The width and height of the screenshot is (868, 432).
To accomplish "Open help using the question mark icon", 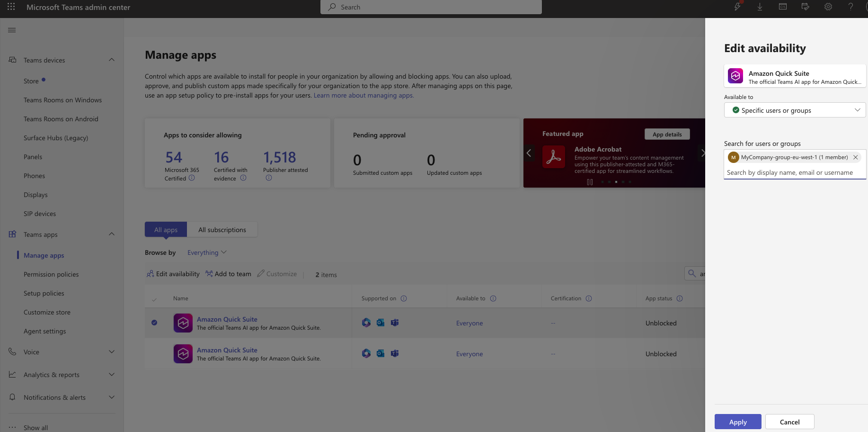I will pos(850,7).
